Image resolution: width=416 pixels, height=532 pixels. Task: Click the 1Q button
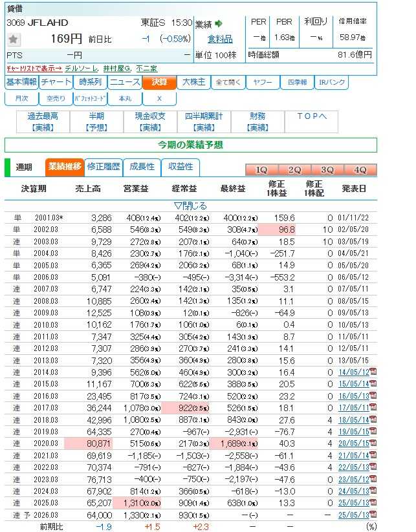(x=261, y=169)
